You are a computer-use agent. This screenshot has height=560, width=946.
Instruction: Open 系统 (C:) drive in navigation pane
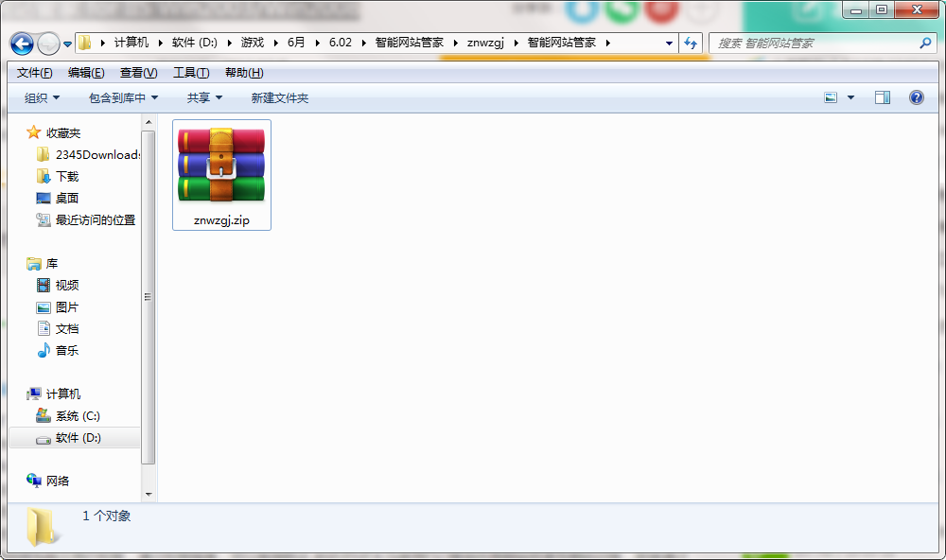coord(78,416)
